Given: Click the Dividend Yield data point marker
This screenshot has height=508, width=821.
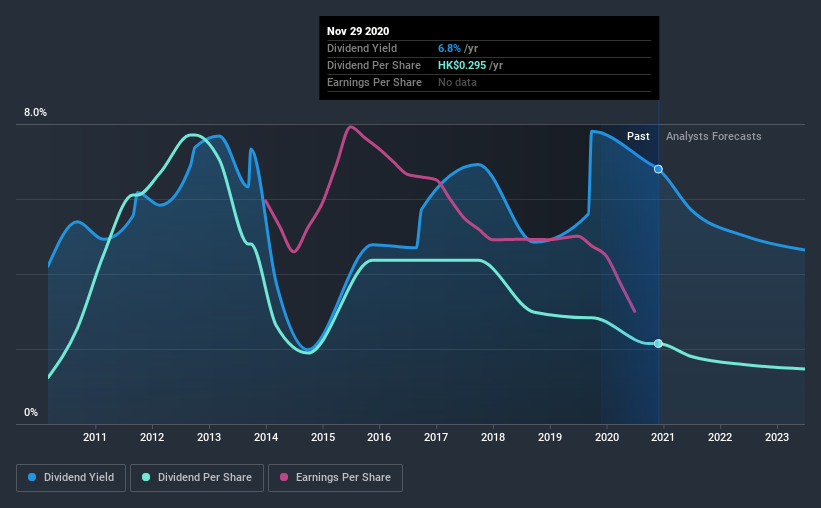Looking at the screenshot, I should tap(658, 169).
